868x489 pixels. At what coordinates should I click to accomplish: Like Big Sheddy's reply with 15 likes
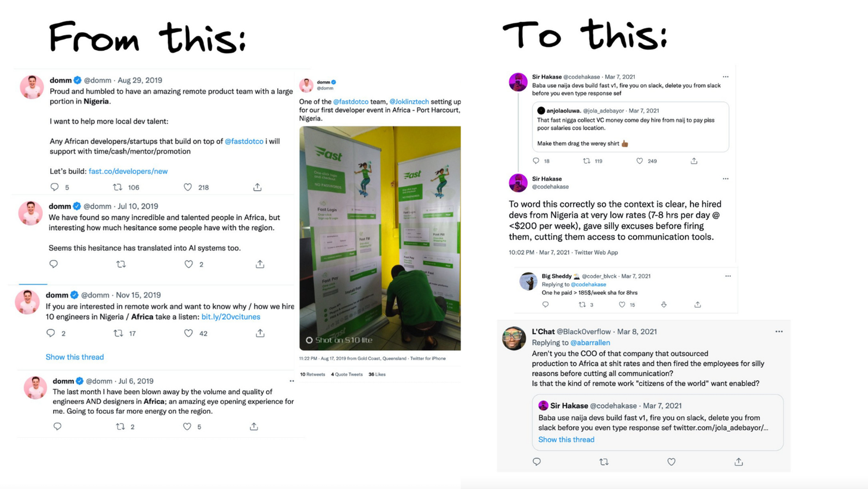(622, 305)
